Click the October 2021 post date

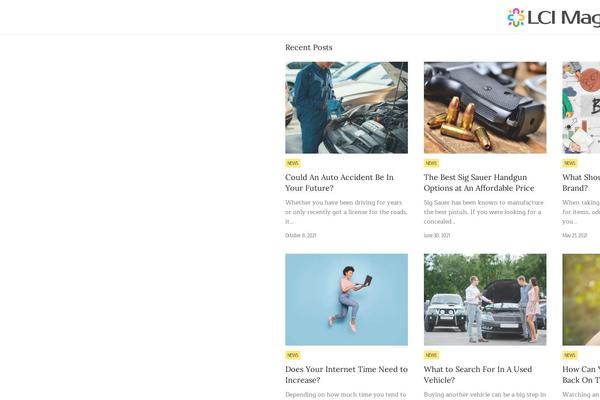pyautogui.click(x=300, y=235)
